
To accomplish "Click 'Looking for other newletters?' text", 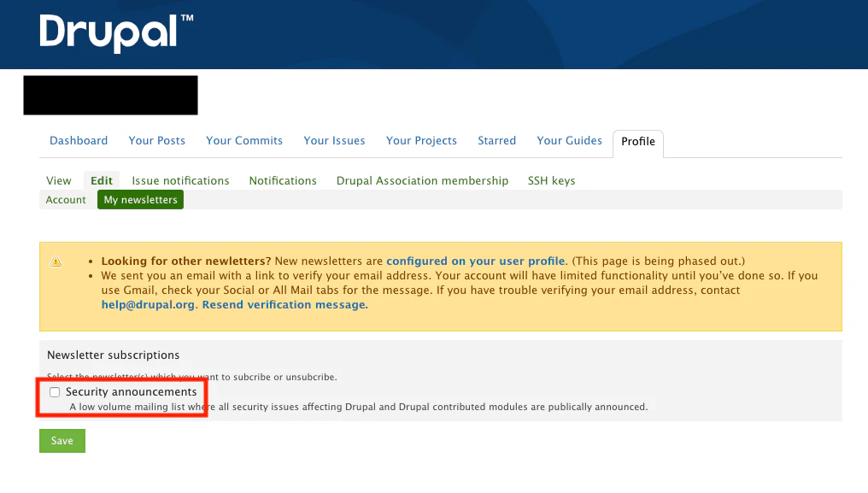I will (x=186, y=261).
